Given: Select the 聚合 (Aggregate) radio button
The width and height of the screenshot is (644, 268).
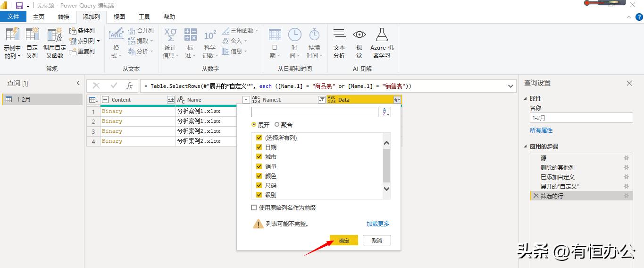Looking at the screenshot, I should [x=277, y=125].
